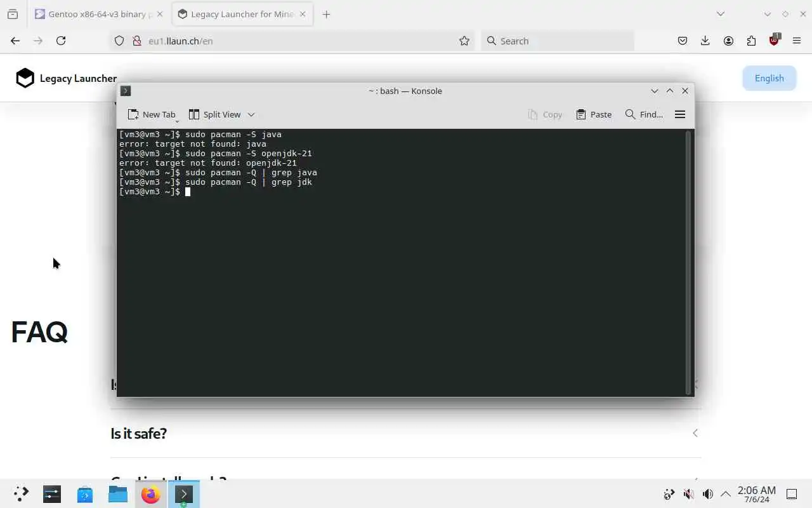Click the Firefox forward arrow
Screen dimensions: 812x508
(x=38, y=41)
